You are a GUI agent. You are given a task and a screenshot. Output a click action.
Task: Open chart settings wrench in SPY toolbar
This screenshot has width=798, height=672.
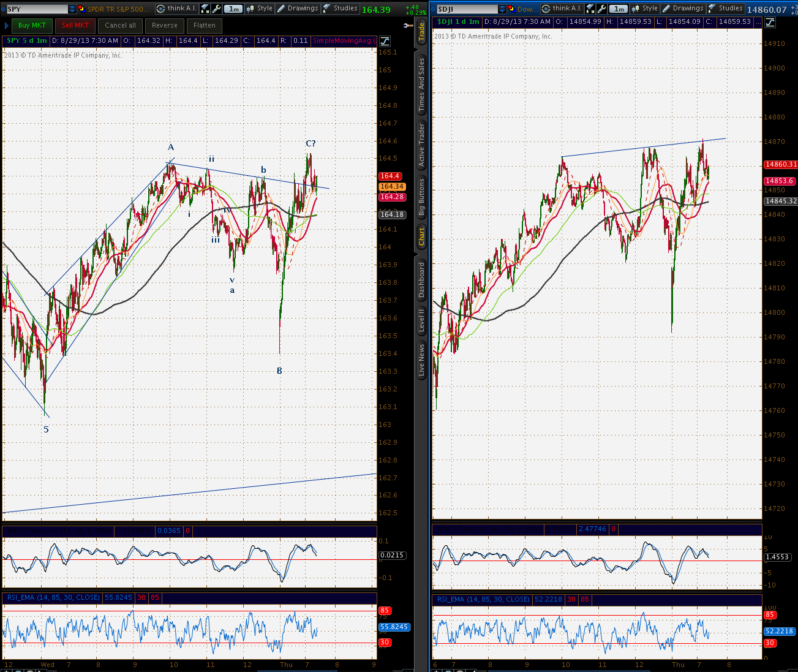pos(216,9)
